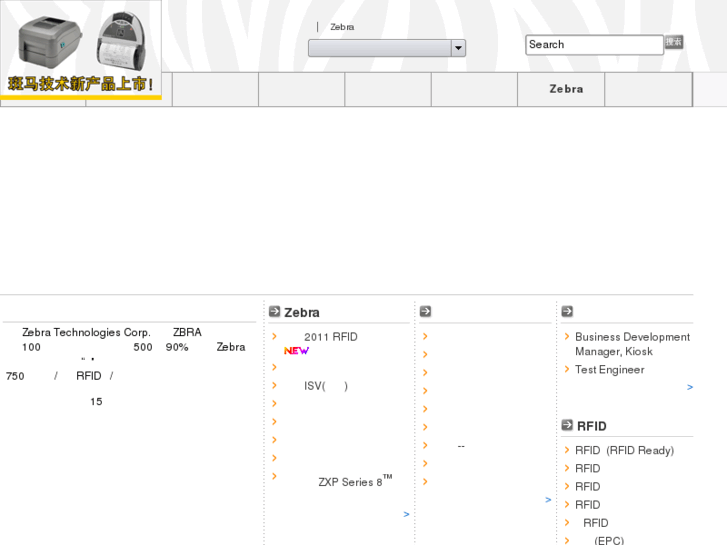Click orange chevron before RFID (RFID Ready)
The image size is (727, 545).
pos(567,450)
